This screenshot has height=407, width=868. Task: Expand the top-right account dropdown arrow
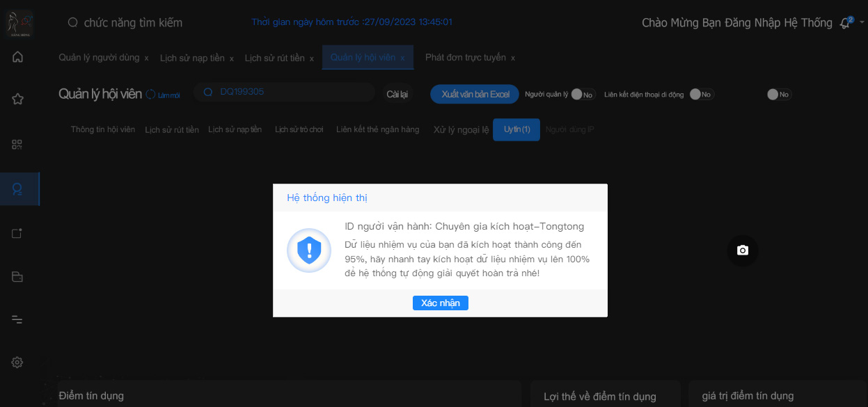[x=862, y=22]
